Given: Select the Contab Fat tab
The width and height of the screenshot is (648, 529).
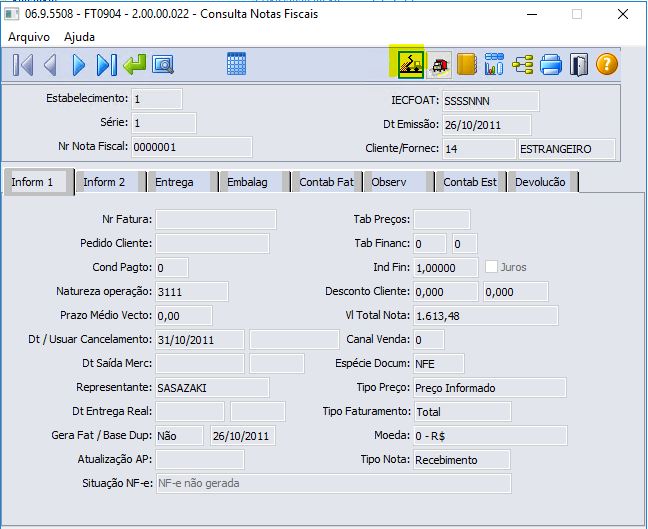Looking at the screenshot, I should (x=326, y=182).
